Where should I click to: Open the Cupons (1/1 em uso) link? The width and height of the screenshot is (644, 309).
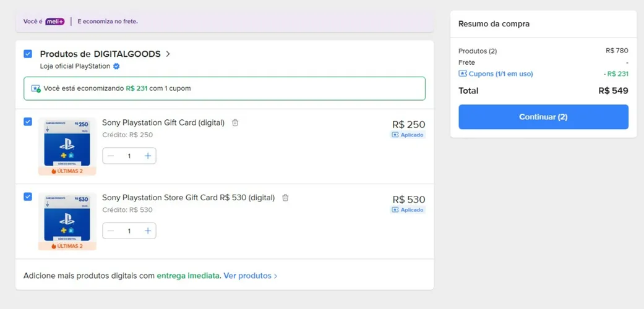[x=500, y=74]
